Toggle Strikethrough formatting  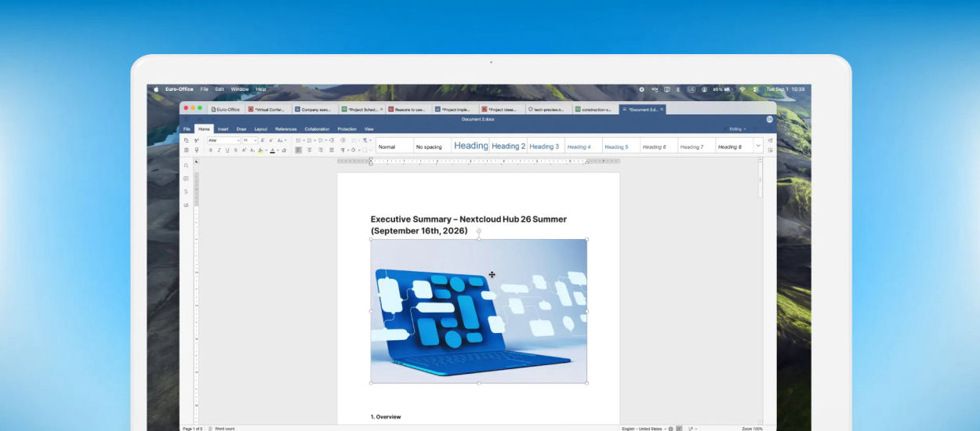point(236,150)
